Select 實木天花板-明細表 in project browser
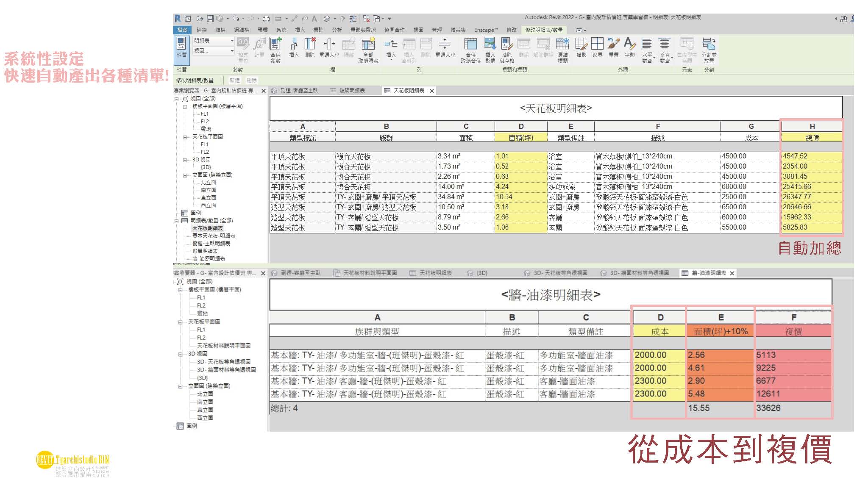This screenshot has width=868, height=488. click(214, 236)
